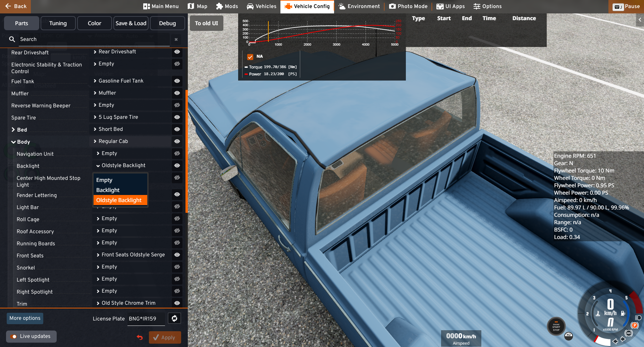Toggle the Trim row eye icon
The height and width of the screenshot is (347, 644).
click(x=177, y=303)
